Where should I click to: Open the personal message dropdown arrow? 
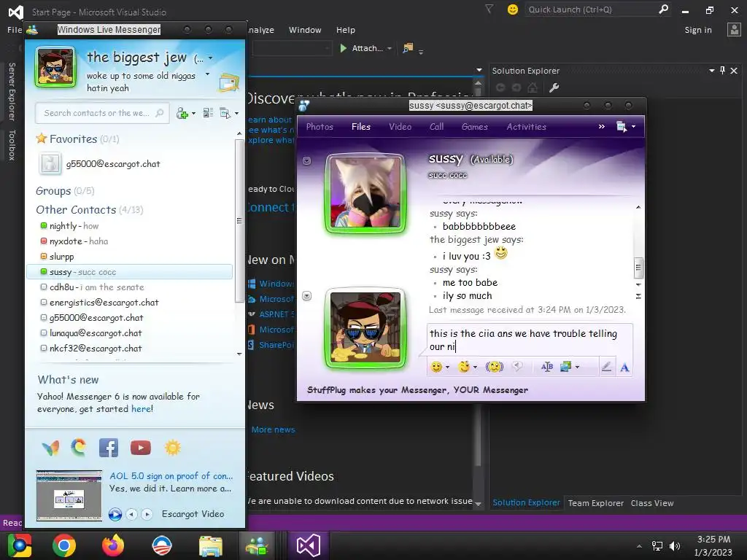[x=207, y=74]
